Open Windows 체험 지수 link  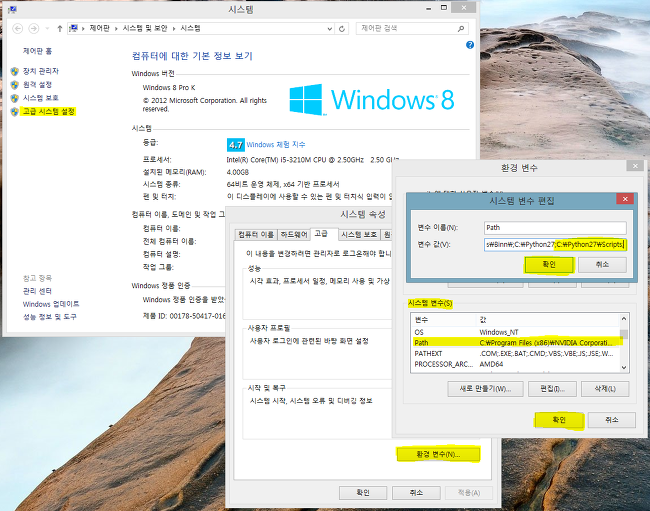[x=276, y=144]
